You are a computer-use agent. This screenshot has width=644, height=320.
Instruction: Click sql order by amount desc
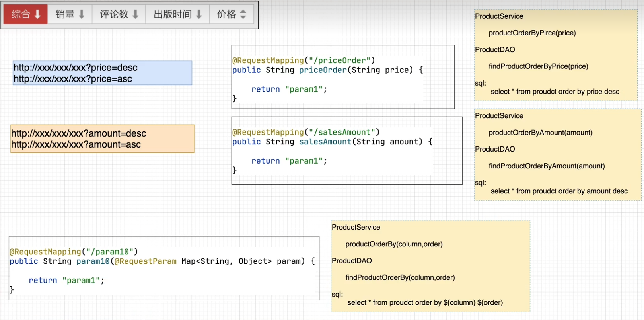[x=559, y=191]
